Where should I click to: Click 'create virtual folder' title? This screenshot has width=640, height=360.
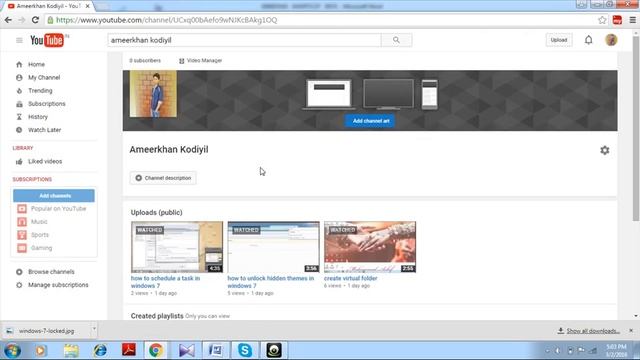(x=351, y=278)
